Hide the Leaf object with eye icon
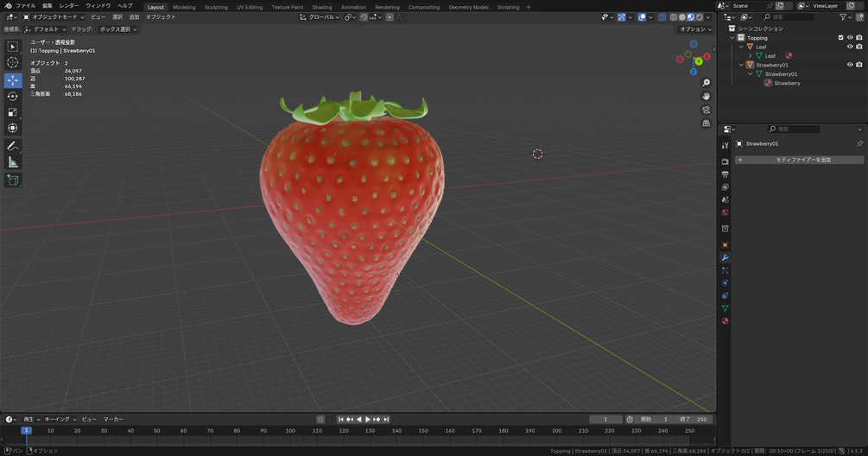868x456 pixels. [850, 47]
